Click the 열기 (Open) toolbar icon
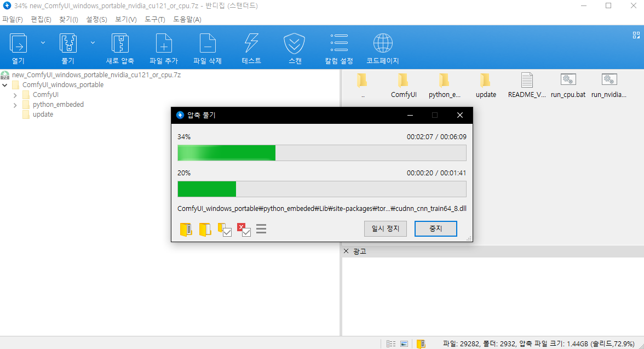The image size is (644, 349). [19, 43]
